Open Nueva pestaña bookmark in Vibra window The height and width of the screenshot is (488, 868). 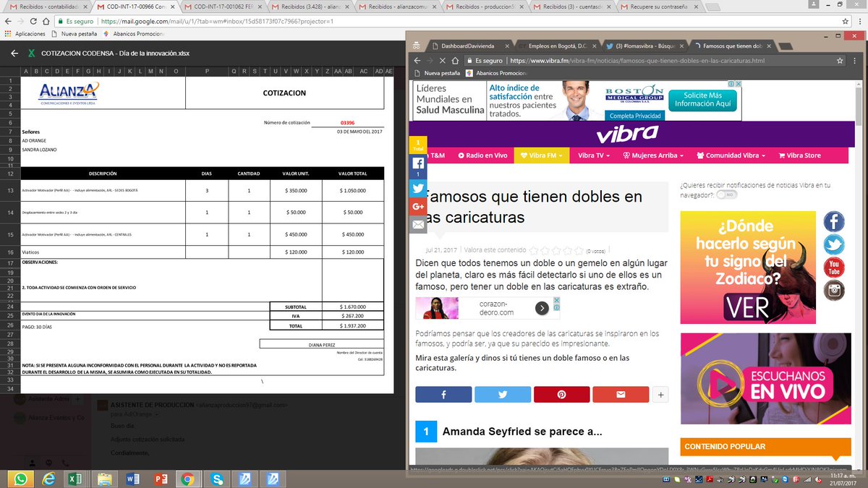(438, 73)
